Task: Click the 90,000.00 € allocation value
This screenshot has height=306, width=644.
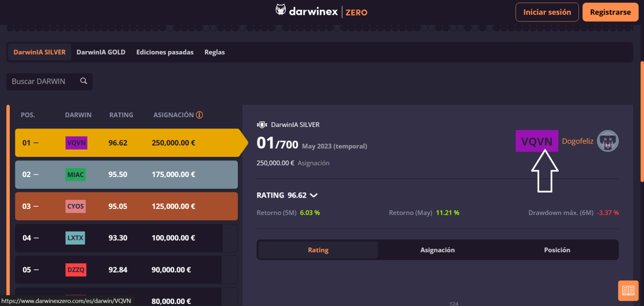Action: click(x=171, y=269)
